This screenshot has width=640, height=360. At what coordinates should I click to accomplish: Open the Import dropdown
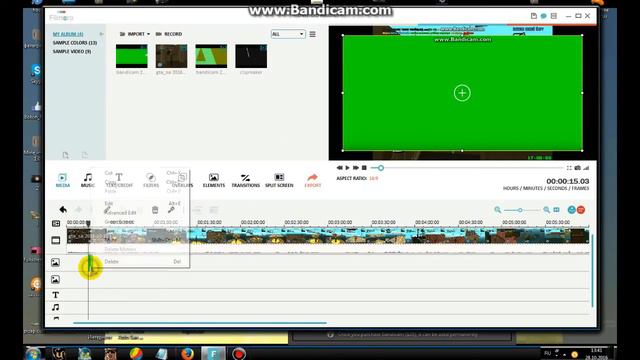[135, 34]
